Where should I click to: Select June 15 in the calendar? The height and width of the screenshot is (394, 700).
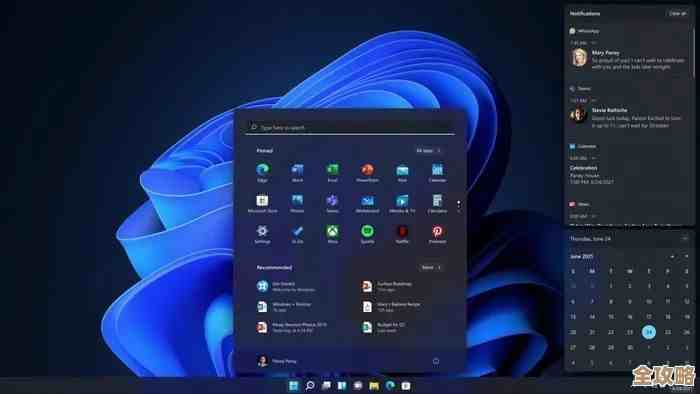[611, 317]
